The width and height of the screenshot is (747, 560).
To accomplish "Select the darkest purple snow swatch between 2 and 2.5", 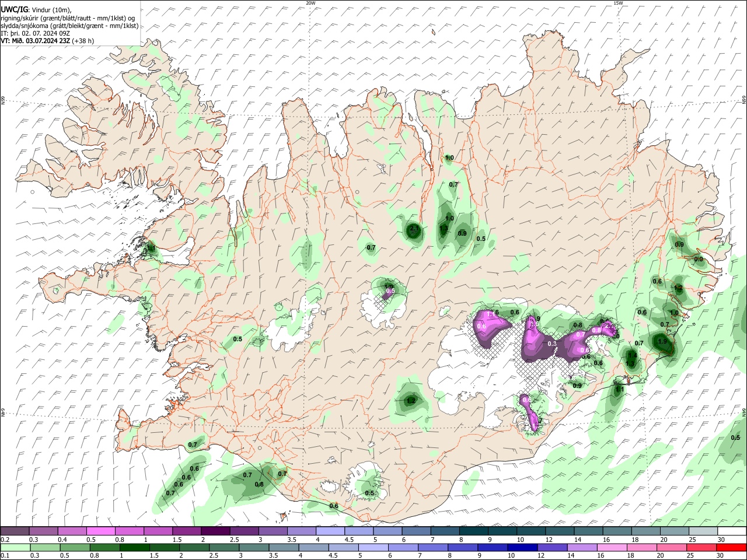I will click(215, 531).
